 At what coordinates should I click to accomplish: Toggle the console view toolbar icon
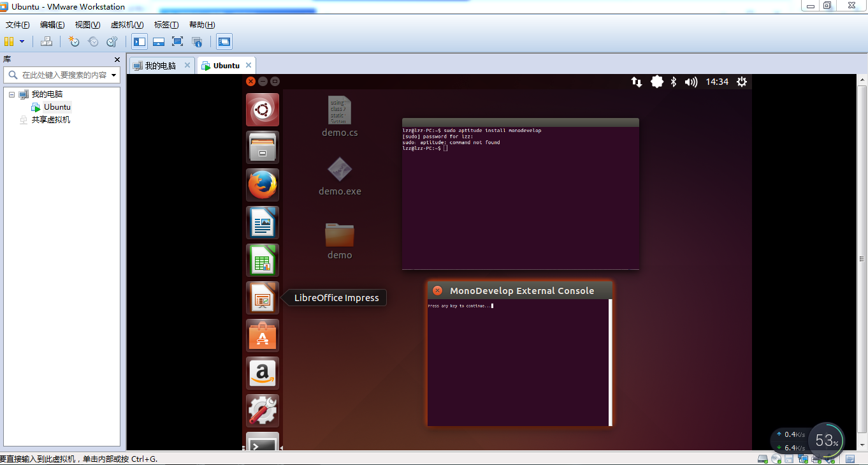coord(224,41)
